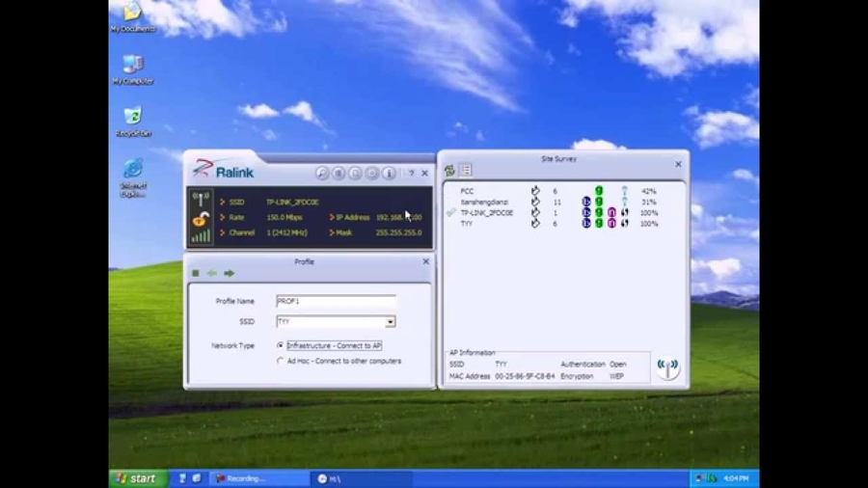Viewport: 868px width, 488px height.
Task: Select the TYY network entry
Action: click(x=467, y=223)
